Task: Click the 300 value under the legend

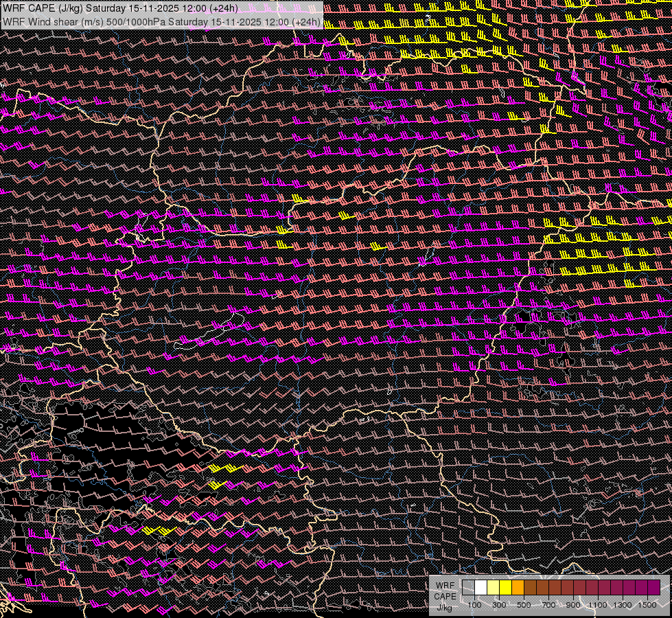Action: pyautogui.click(x=499, y=605)
